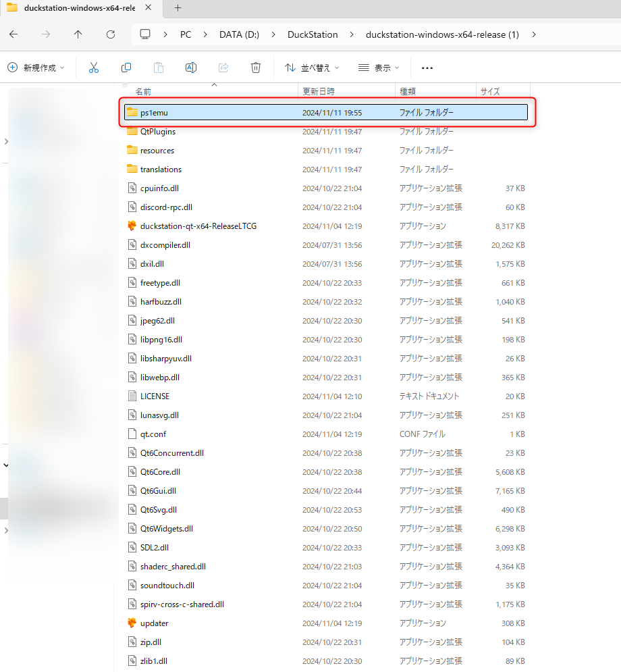Expand chevron after duckstation-windows-x64-release (1)
Image resolution: width=621 pixels, height=672 pixels.
tap(534, 34)
